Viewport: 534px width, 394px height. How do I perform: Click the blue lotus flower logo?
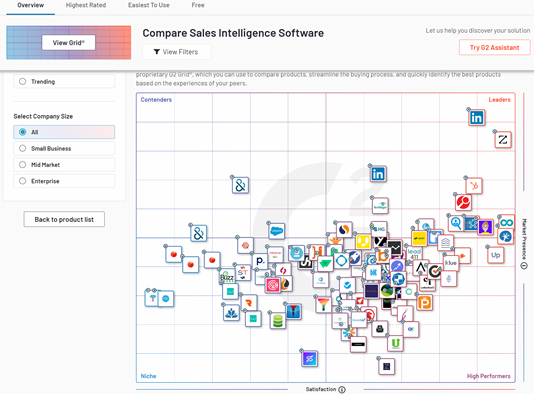(x=231, y=313)
